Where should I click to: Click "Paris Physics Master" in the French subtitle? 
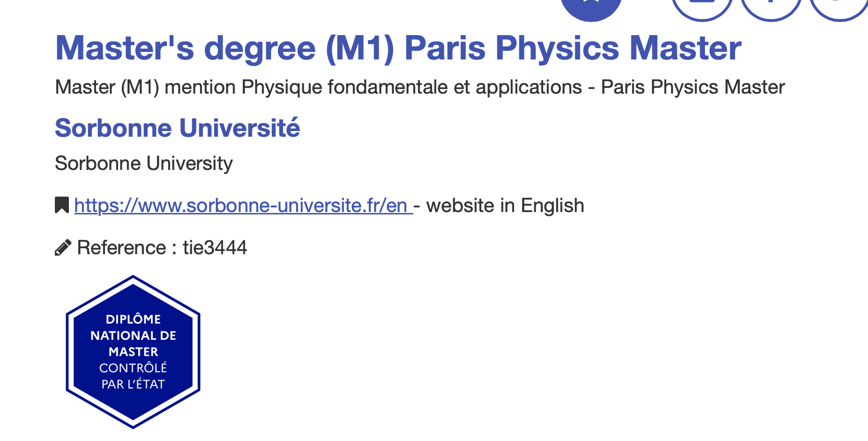tap(693, 87)
